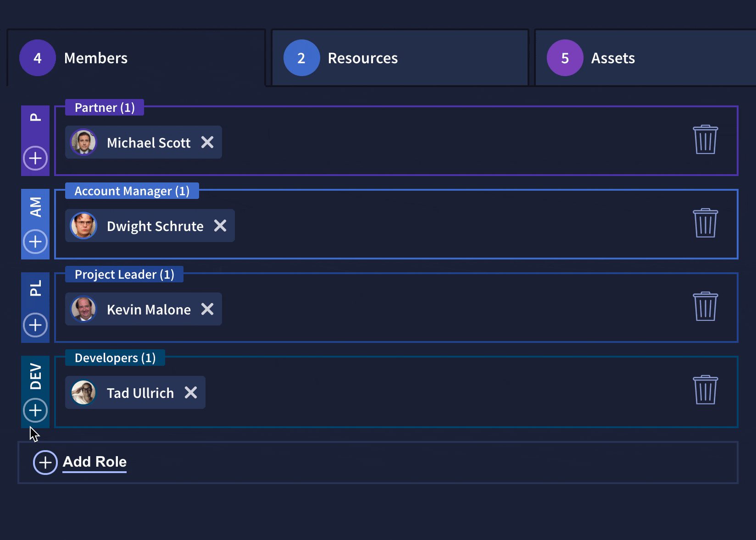Add a member to Developers role

[35, 410]
